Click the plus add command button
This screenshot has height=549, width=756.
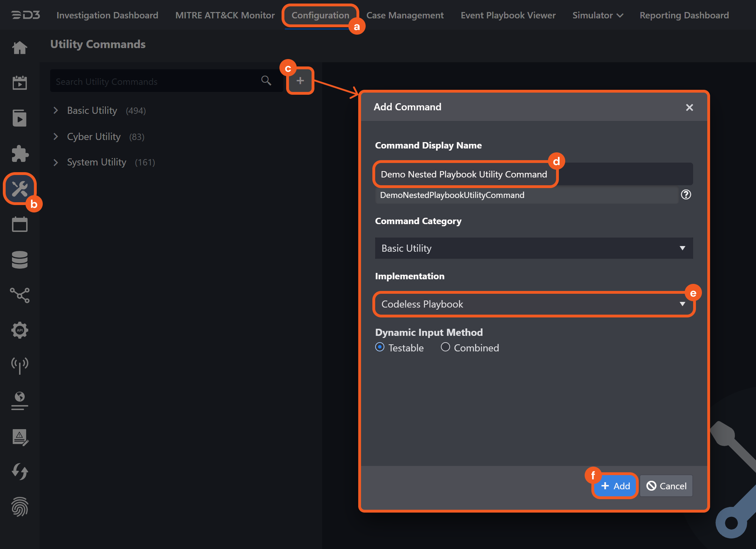(x=300, y=81)
